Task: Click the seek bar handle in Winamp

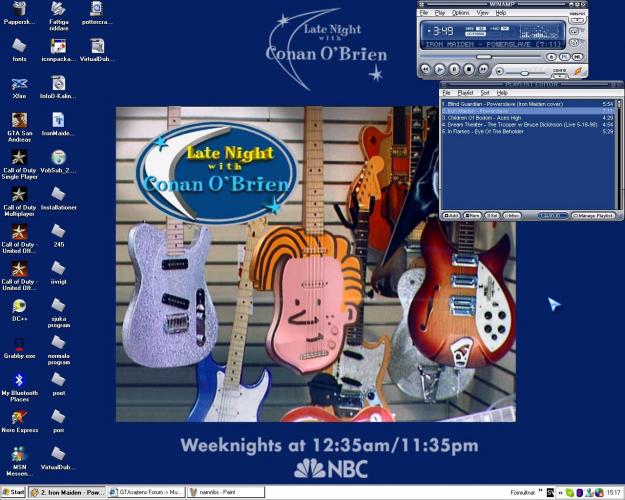Action: click(484, 57)
